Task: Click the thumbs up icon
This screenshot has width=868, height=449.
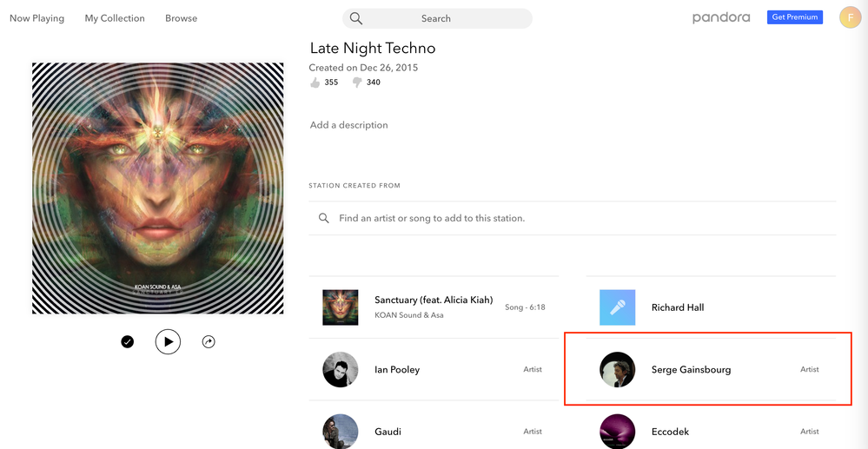Action: coord(315,83)
